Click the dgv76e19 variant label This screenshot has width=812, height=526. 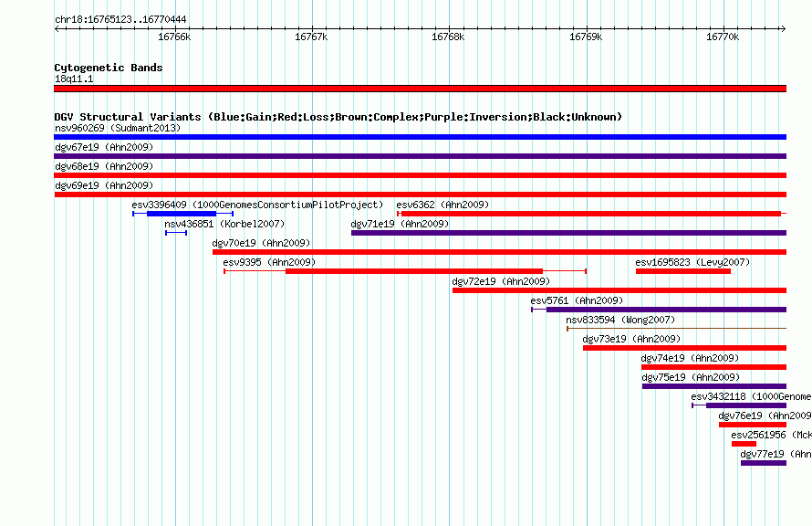tap(765, 416)
